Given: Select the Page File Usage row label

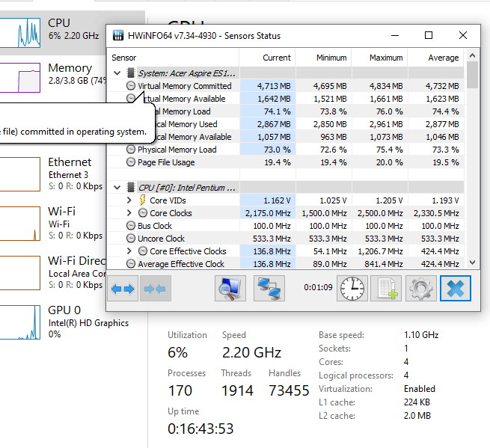Looking at the screenshot, I should pos(166,162).
